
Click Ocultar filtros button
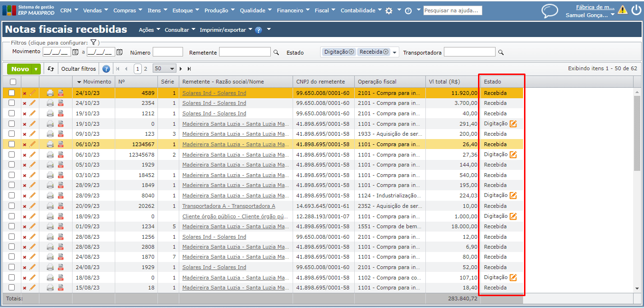[x=78, y=69]
